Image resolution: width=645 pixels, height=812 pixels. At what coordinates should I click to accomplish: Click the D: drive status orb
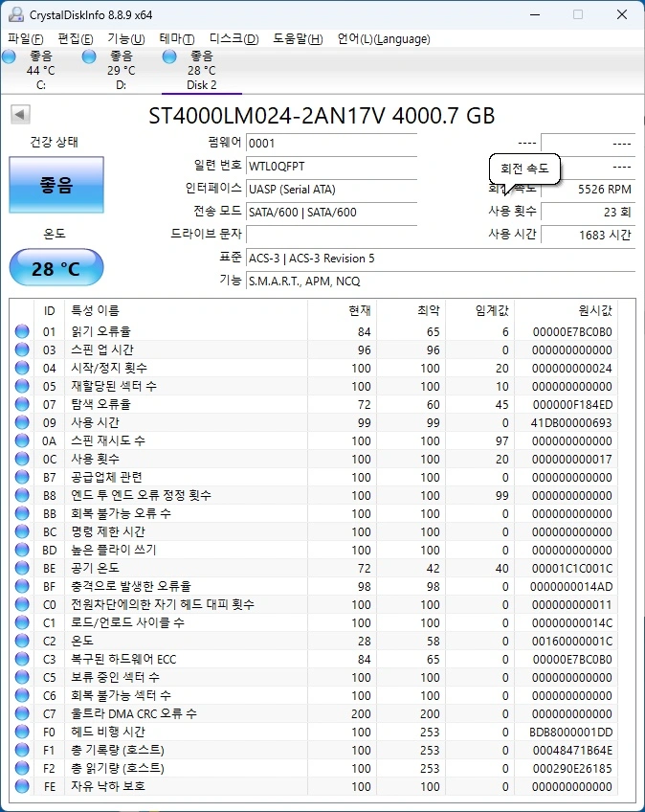click(89, 57)
